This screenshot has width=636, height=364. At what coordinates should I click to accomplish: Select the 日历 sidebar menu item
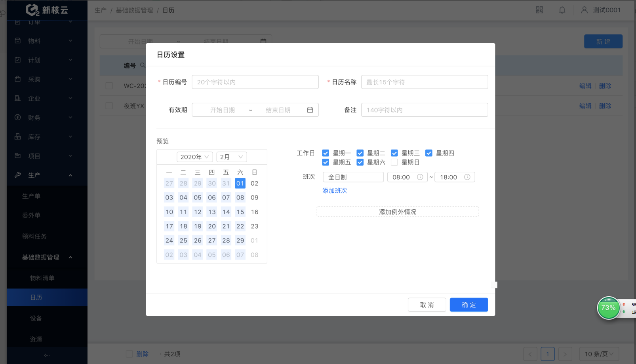47,297
